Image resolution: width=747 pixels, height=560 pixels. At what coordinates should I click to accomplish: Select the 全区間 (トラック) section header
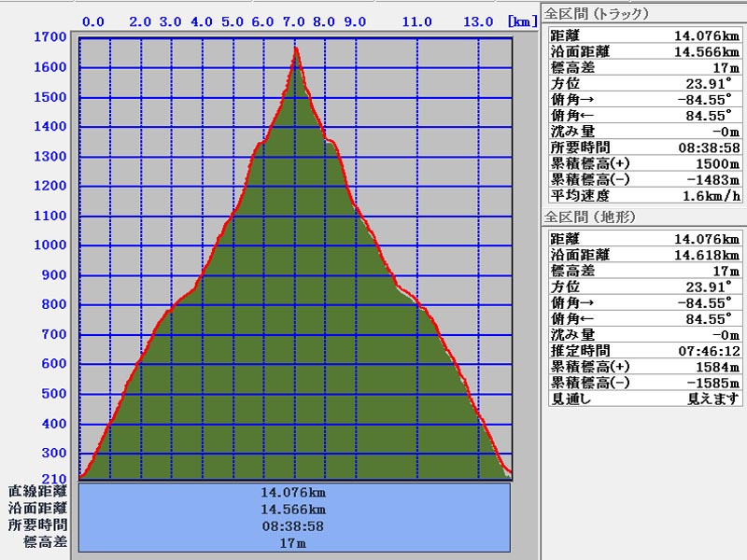click(597, 14)
